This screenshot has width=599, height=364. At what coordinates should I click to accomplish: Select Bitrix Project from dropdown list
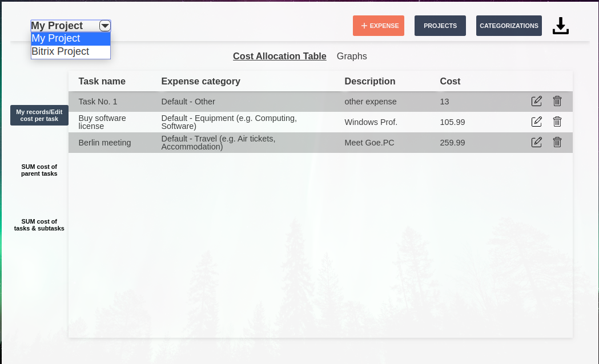coord(61,51)
